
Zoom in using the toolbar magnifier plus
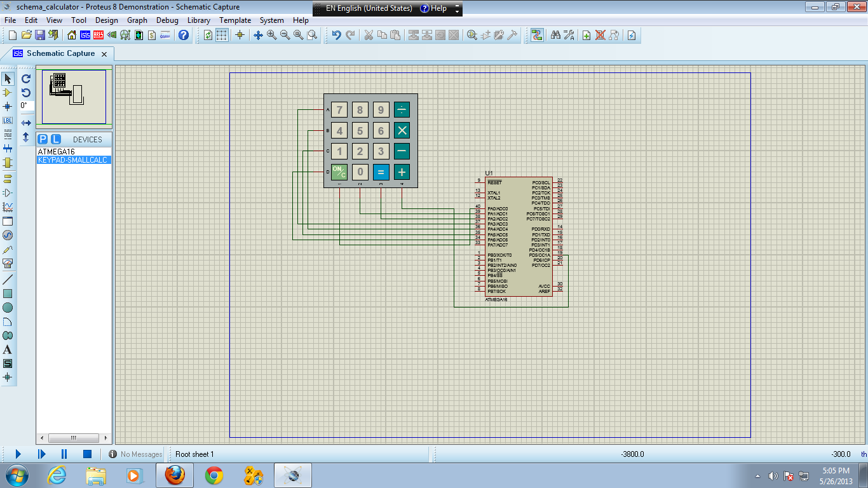coord(271,35)
